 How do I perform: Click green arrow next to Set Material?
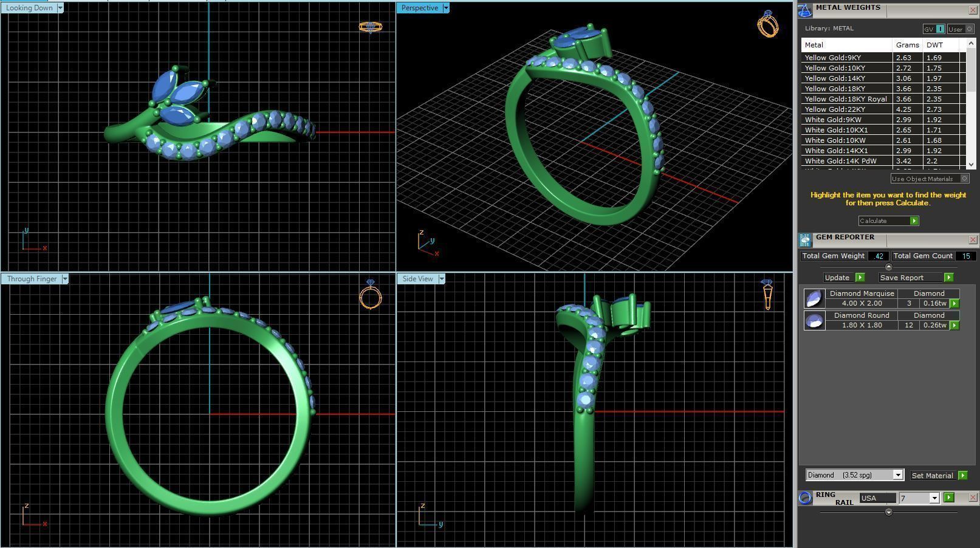tap(962, 475)
